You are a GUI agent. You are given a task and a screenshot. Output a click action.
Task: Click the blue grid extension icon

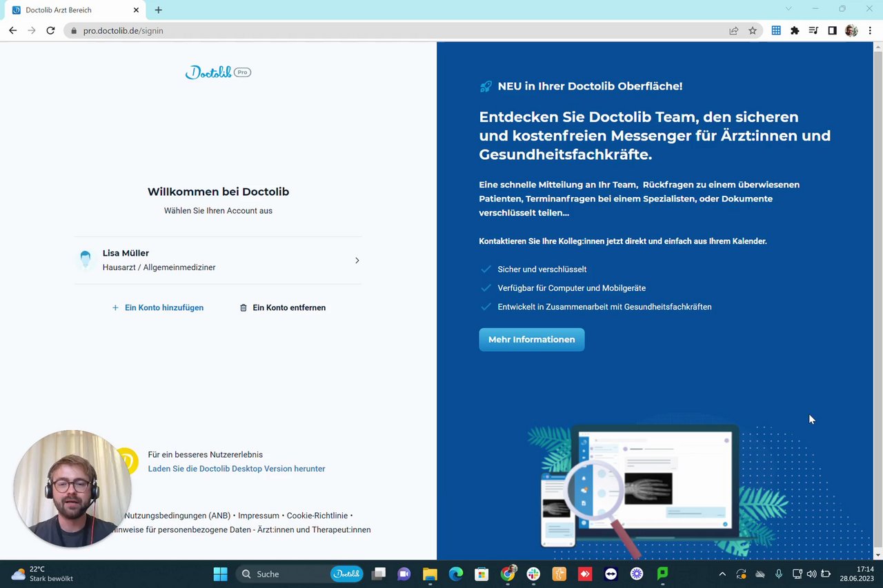776,30
